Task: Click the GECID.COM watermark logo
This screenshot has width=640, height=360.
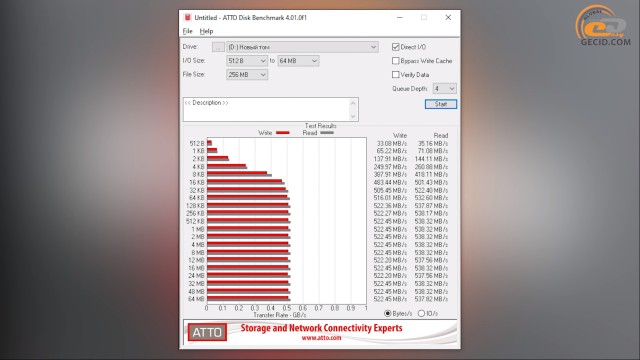Action: tap(603, 25)
